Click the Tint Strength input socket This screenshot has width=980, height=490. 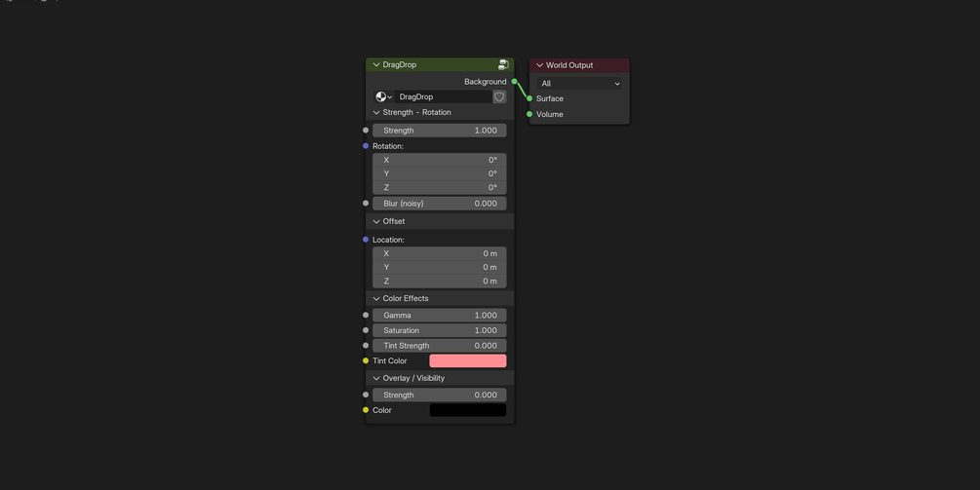click(x=366, y=345)
